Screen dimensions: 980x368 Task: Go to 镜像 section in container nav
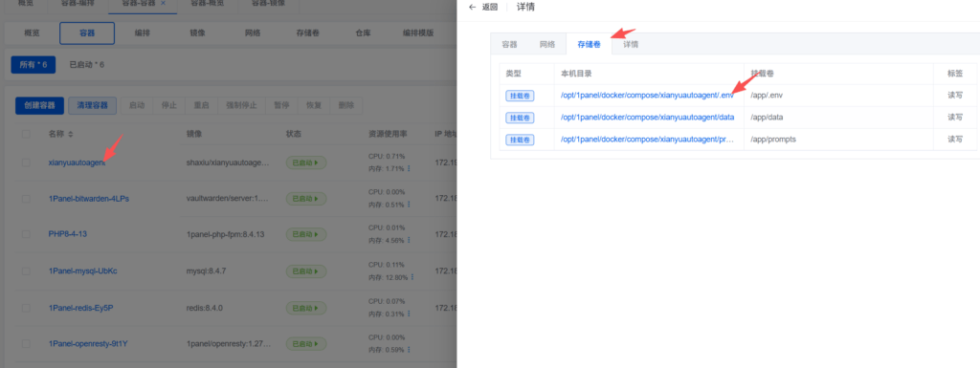[x=197, y=33]
